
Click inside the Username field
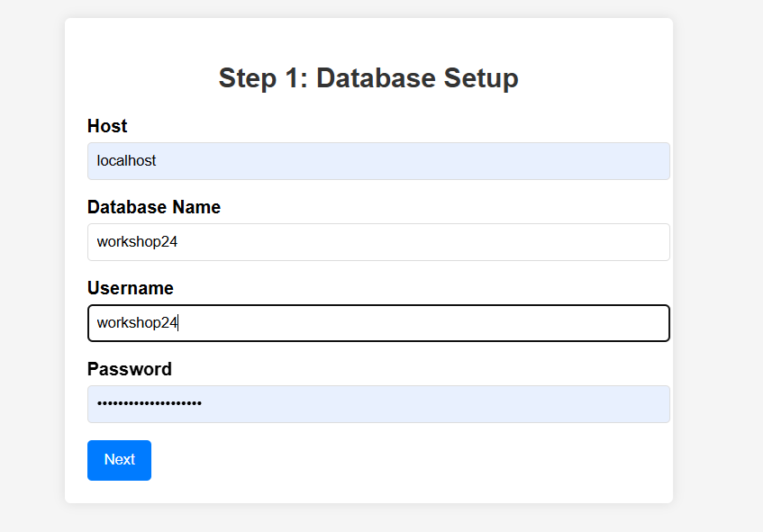[378, 323]
